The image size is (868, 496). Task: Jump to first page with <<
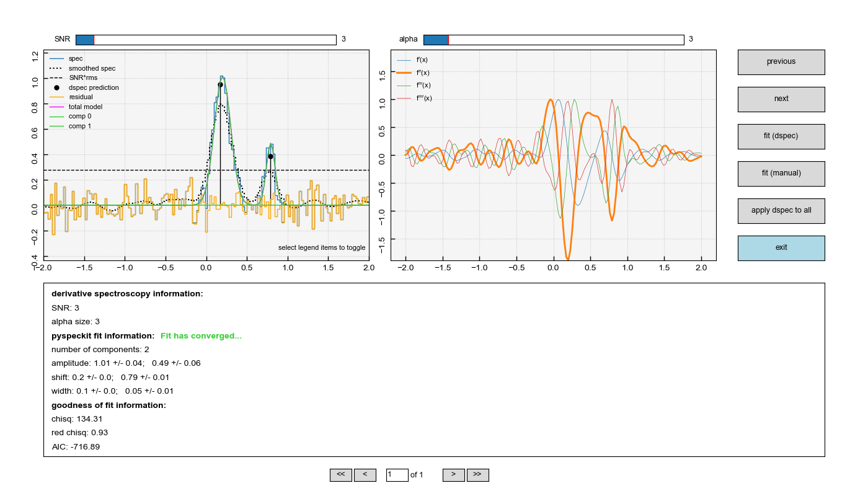[341, 475]
